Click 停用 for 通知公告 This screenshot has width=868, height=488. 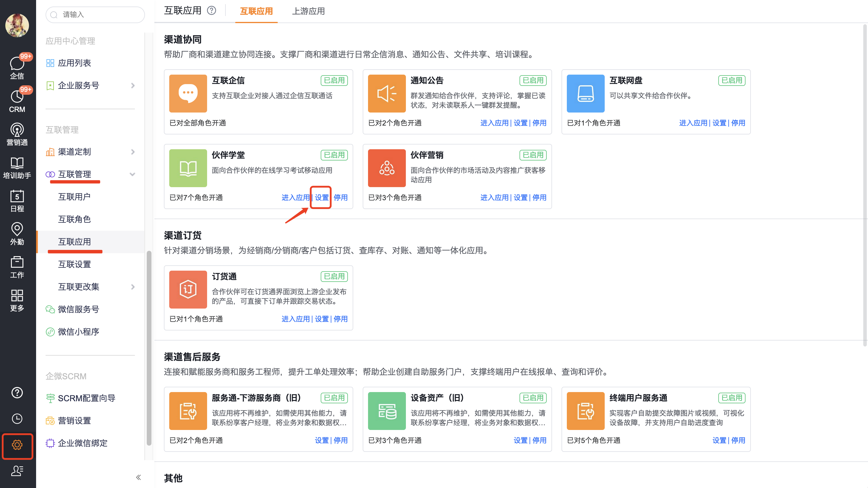pos(539,123)
